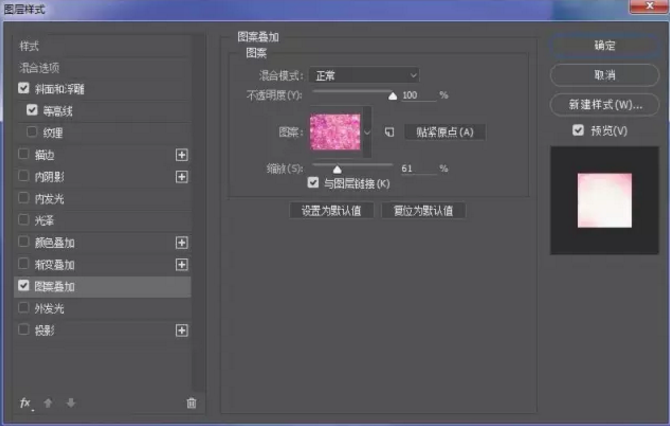The image size is (670, 426).
Task: Click the plus icon next to 颜色叠加
Action: tap(182, 243)
